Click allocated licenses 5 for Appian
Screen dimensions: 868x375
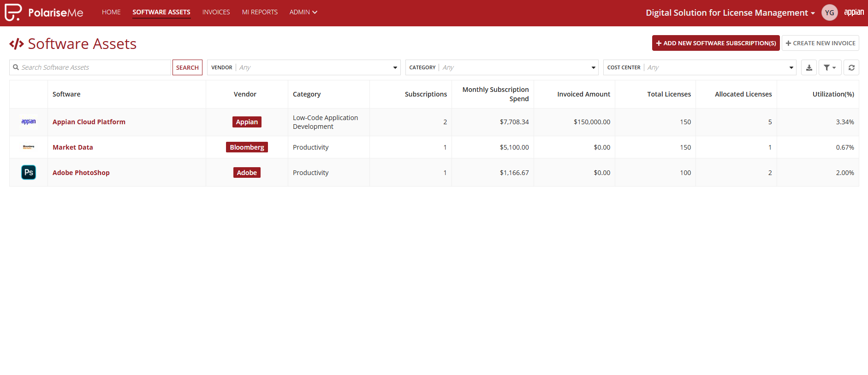pyautogui.click(x=770, y=122)
